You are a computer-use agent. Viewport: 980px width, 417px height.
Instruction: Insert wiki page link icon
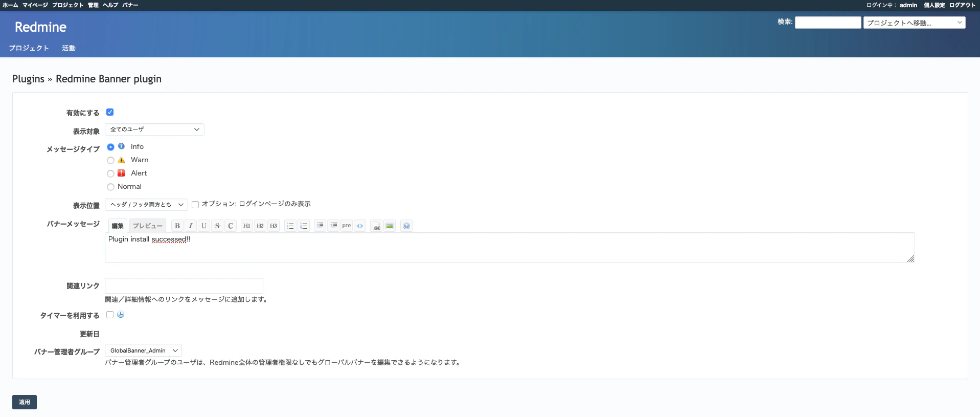(377, 226)
